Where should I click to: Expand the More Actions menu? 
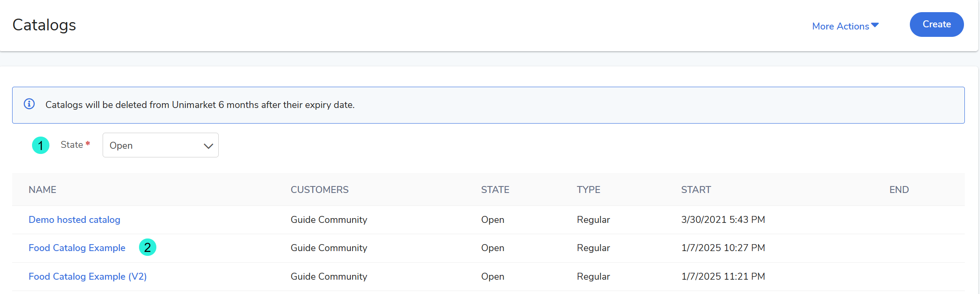[841, 26]
